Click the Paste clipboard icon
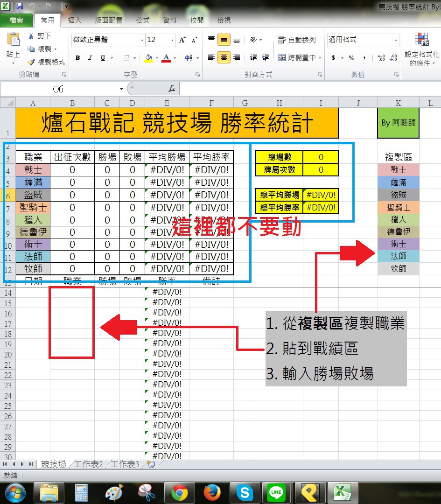The height and width of the screenshot is (504, 441). coord(13,40)
